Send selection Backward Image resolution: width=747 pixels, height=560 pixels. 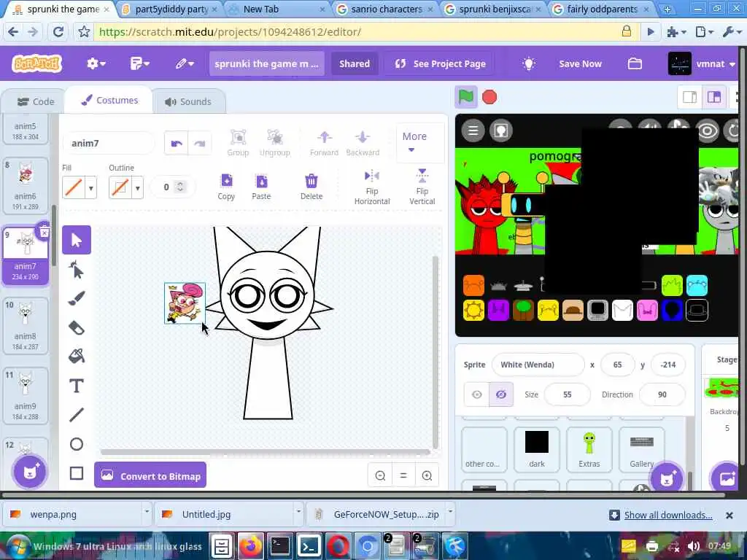(x=363, y=143)
